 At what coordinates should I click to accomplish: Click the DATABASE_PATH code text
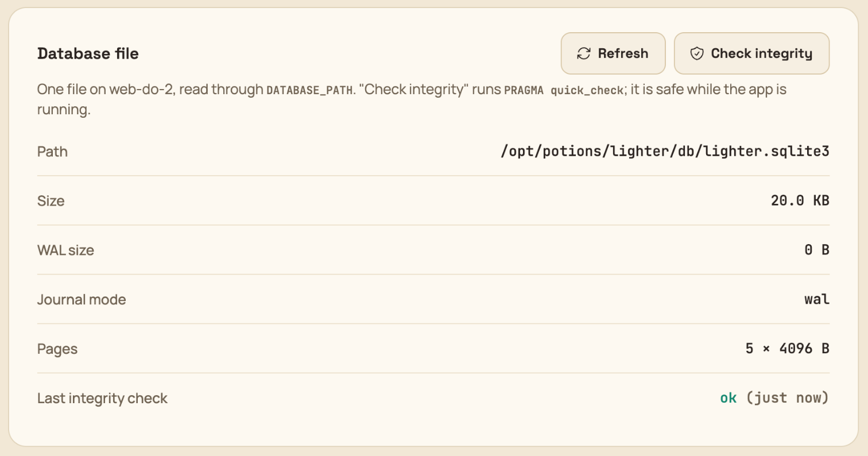(308, 90)
